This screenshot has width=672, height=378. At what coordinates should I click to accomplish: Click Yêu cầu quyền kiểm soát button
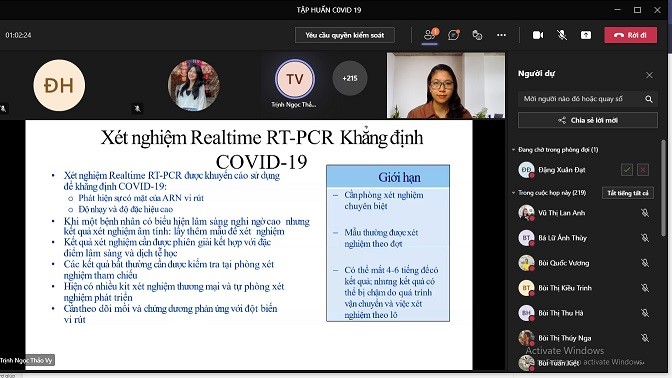pos(345,35)
